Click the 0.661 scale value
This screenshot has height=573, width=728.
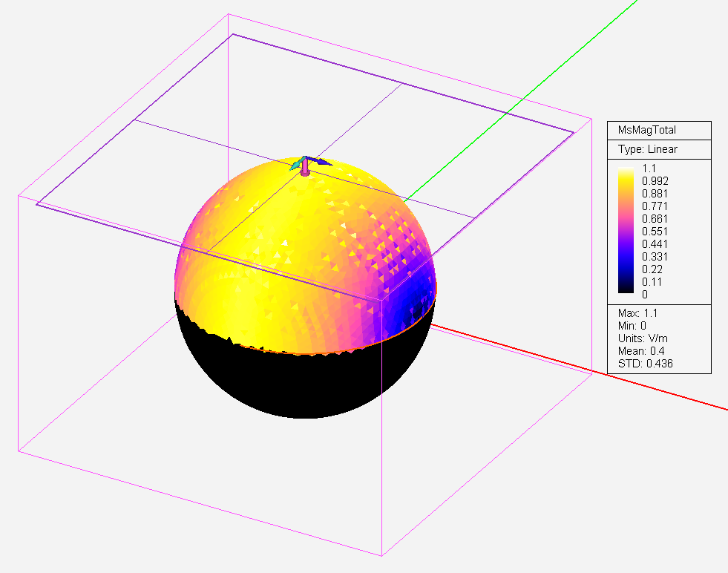tap(655, 218)
